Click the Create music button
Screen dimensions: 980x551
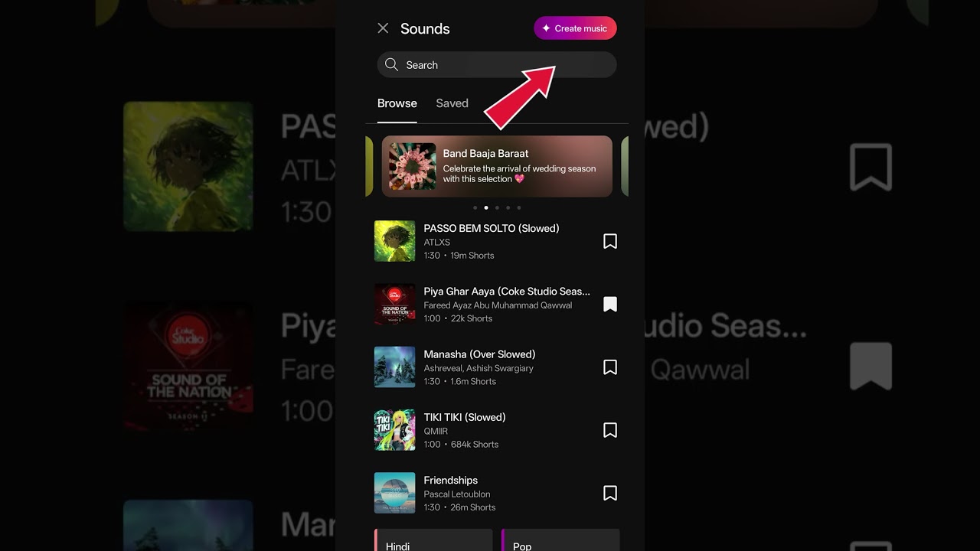click(x=575, y=28)
